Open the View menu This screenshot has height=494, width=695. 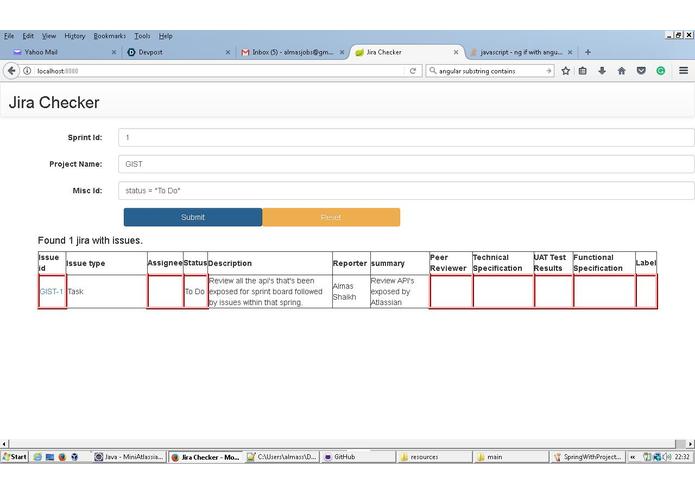[x=49, y=36]
